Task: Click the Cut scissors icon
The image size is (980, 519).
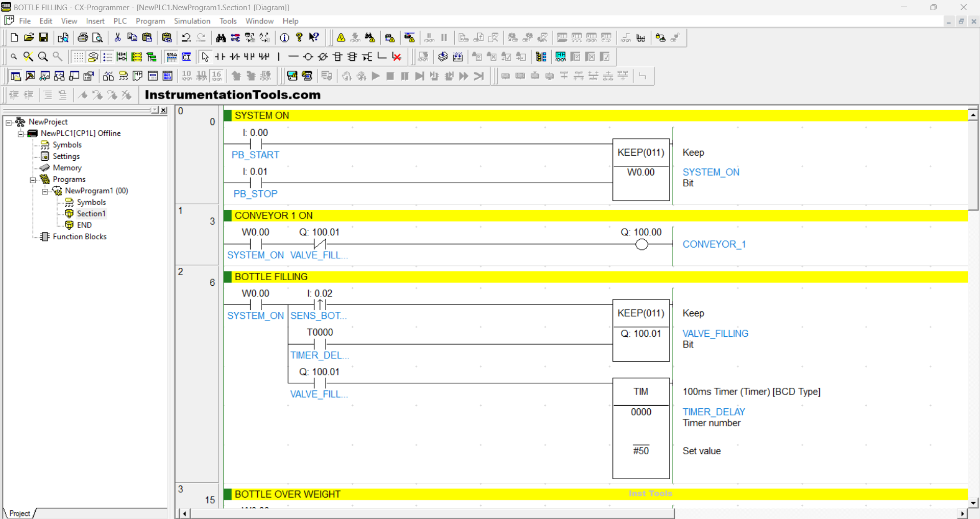Action: [x=117, y=37]
